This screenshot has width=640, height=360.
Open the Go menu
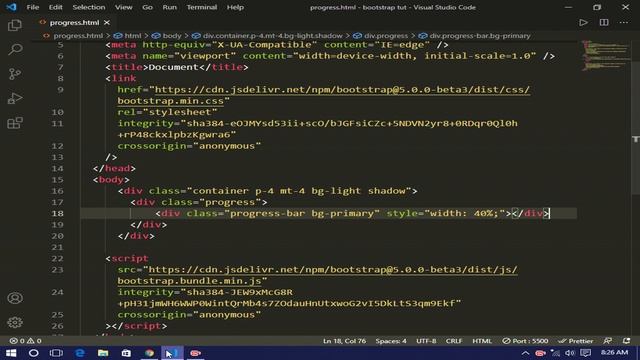click(x=147, y=7)
